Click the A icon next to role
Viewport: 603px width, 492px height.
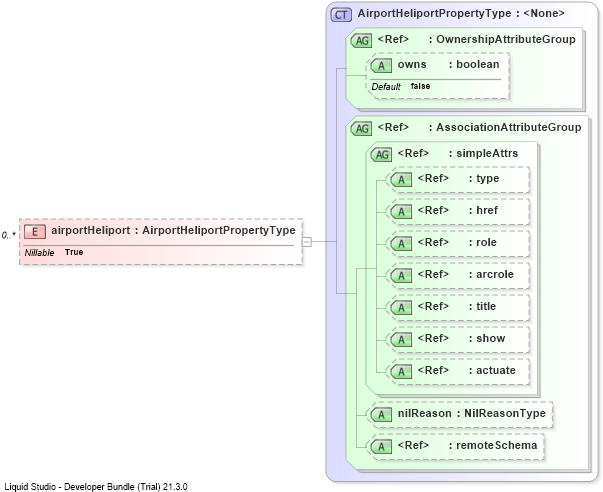point(401,243)
